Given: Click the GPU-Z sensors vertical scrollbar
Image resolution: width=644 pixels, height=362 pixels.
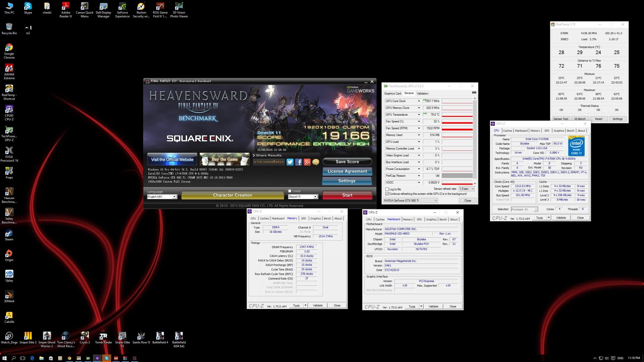Looking at the screenshot, I should tap(475, 141).
